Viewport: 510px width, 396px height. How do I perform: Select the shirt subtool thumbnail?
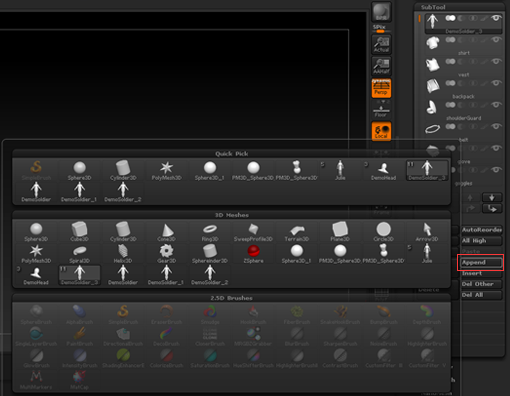coord(433,43)
